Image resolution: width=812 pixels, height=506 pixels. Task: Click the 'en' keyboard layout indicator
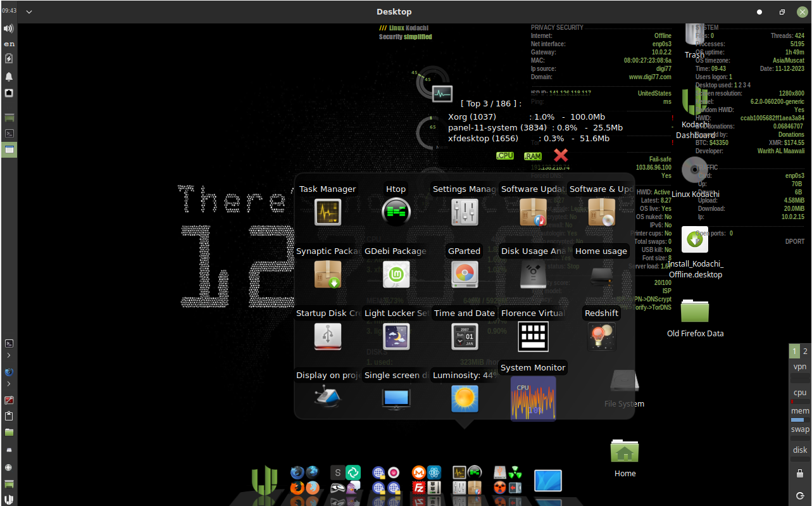(x=9, y=44)
